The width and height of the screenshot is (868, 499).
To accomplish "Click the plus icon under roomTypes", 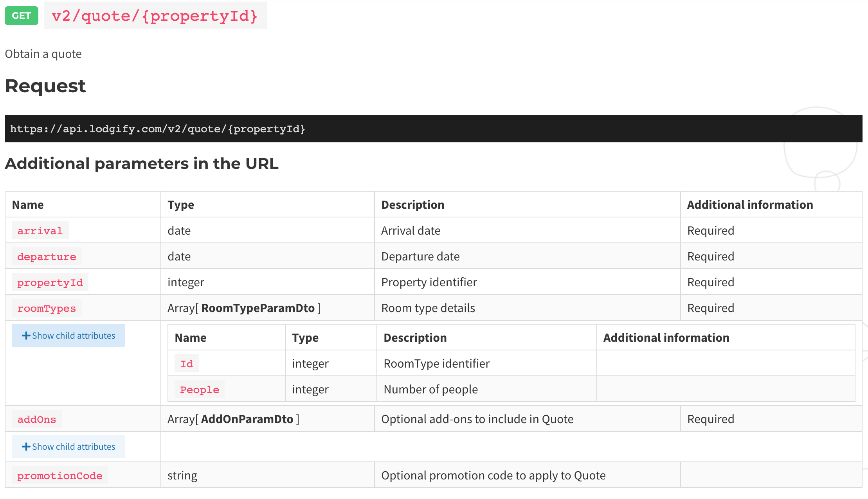I will pyautogui.click(x=26, y=336).
